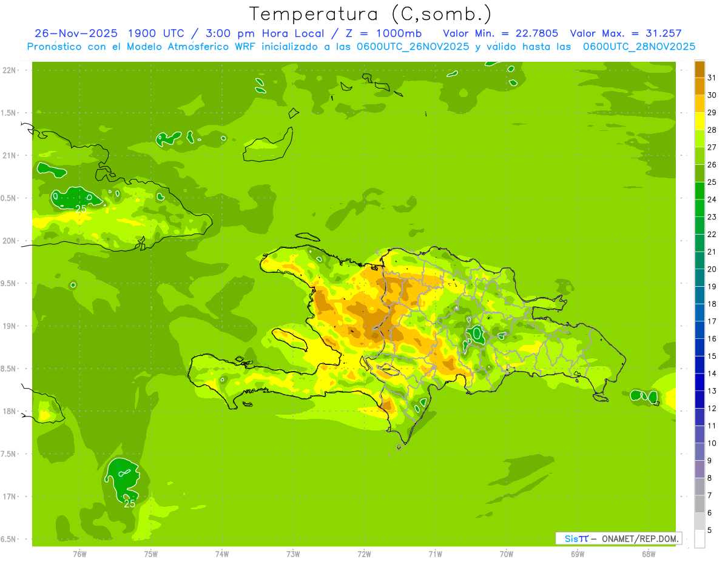Click the '71W' longitude label
728x562 pixels.
[435, 554]
